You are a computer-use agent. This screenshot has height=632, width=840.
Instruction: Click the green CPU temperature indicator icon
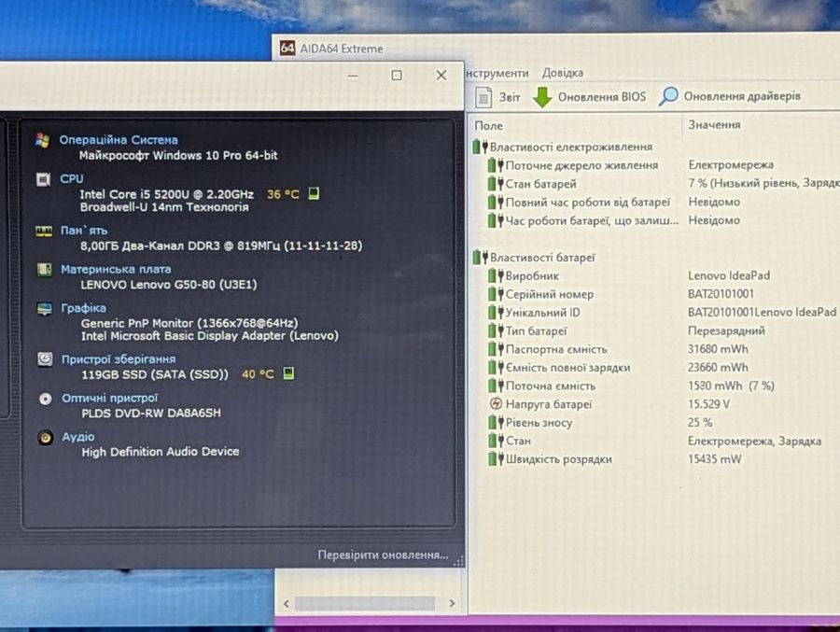pos(314,193)
